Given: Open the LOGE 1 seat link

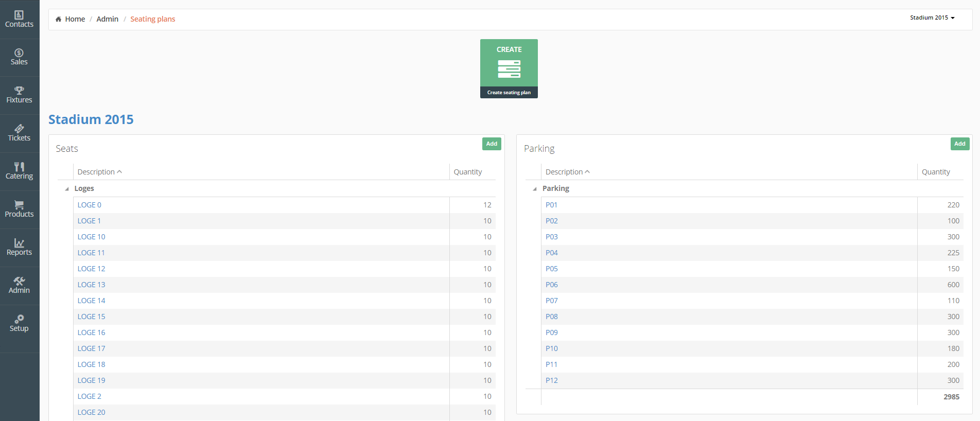Looking at the screenshot, I should (89, 221).
